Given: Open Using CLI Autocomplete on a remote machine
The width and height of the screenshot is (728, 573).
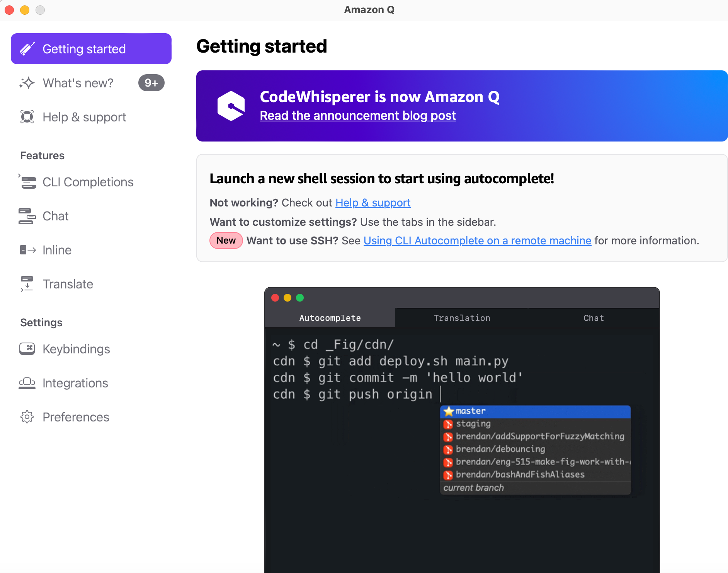Looking at the screenshot, I should tap(477, 240).
